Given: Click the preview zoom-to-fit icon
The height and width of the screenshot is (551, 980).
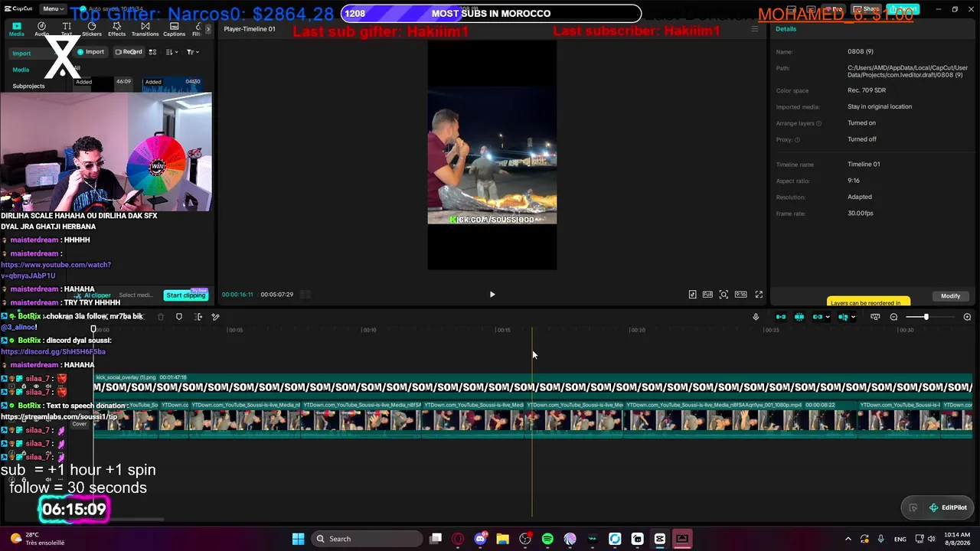Looking at the screenshot, I should click(724, 295).
